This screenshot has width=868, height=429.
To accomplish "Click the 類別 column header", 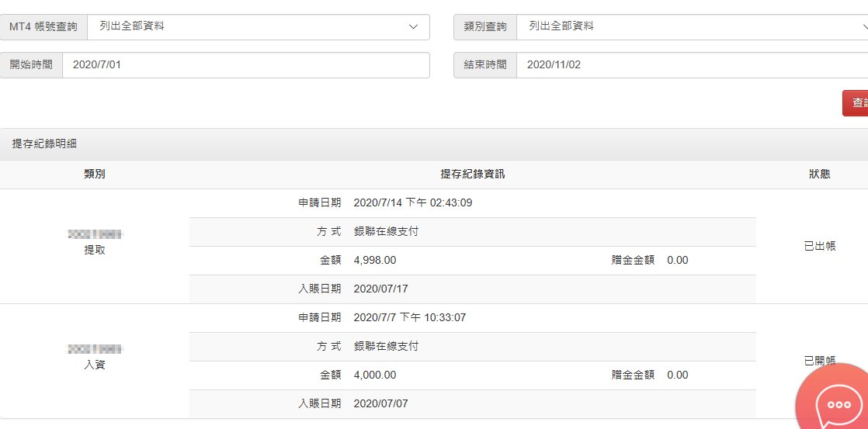I will coord(95,175).
